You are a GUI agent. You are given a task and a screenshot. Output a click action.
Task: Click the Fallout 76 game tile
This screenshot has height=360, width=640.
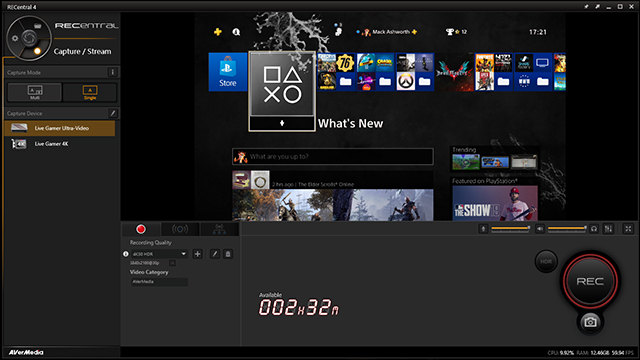coord(345,62)
